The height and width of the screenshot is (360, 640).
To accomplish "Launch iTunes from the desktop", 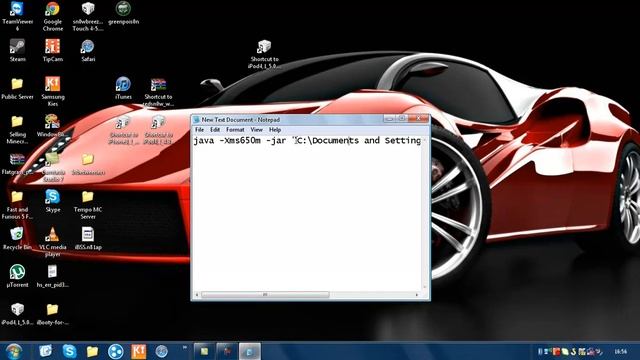I will 123,88.
